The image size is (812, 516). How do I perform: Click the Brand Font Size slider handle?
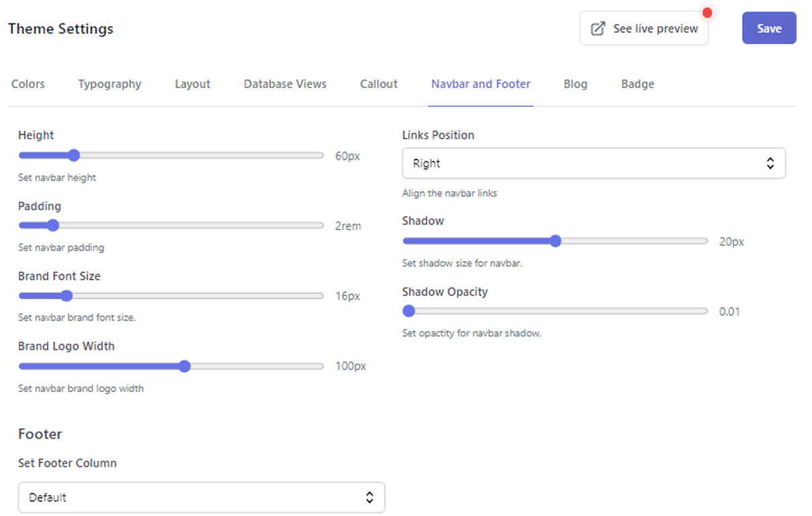coord(66,296)
